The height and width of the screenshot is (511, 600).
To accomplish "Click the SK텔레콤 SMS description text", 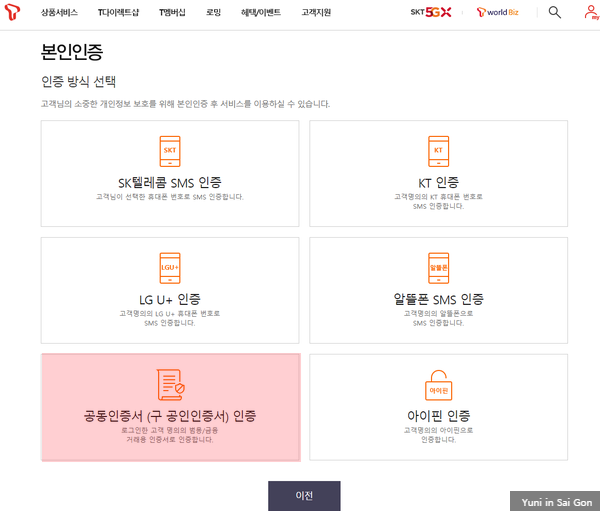I will (170, 197).
